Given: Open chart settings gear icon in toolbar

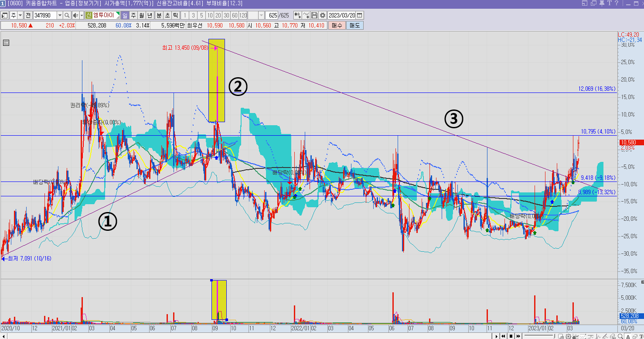Looking at the screenshot, I should point(323,15).
